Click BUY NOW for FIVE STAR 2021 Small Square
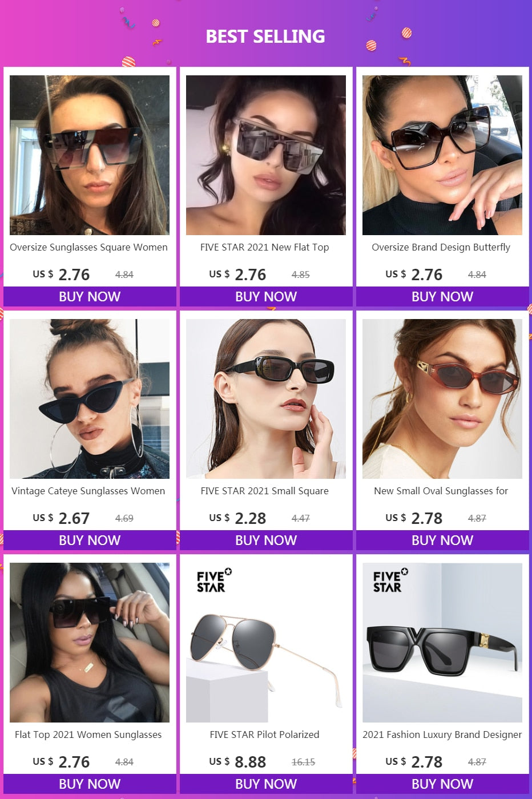The width and height of the screenshot is (532, 799). [266, 540]
